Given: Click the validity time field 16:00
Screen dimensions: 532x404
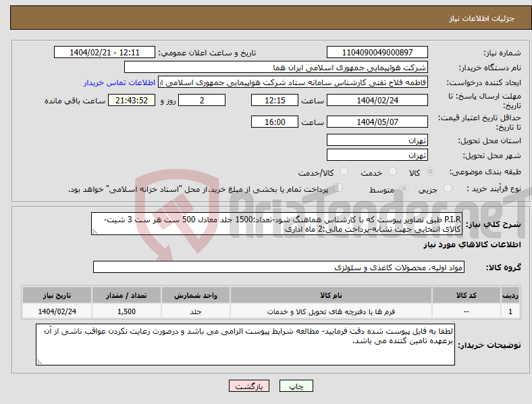Looking at the screenshot, I should click(x=275, y=122).
